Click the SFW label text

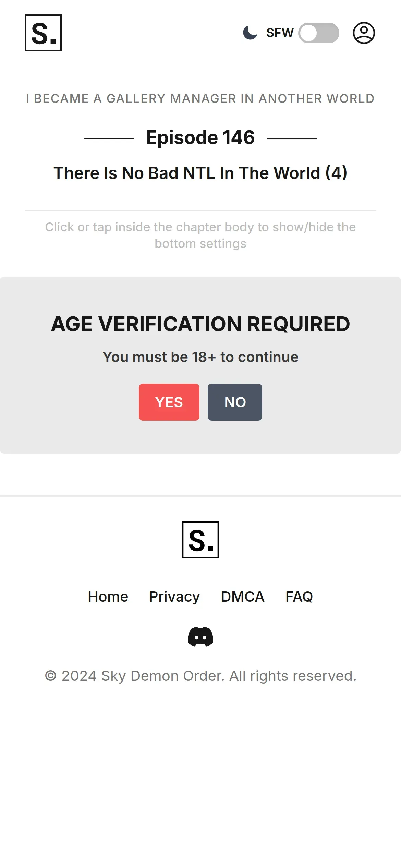click(280, 33)
